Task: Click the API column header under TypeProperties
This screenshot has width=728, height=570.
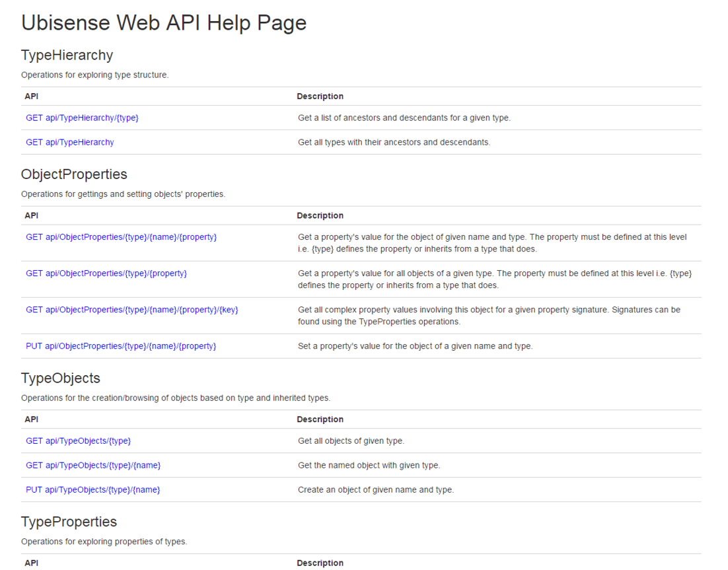Action: [x=31, y=562]
